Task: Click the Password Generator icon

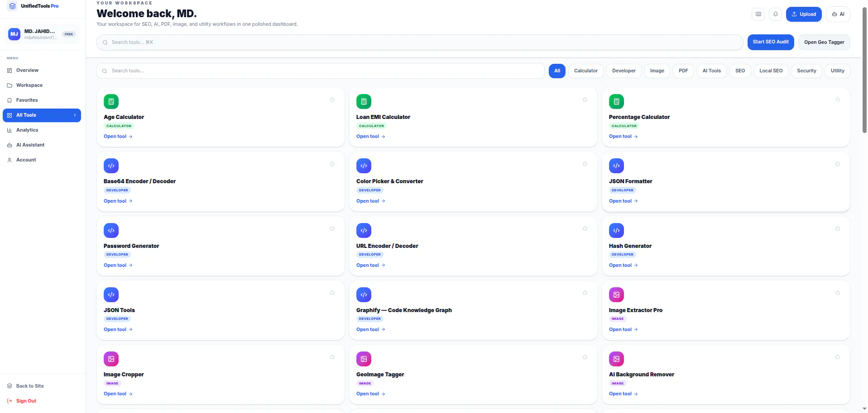Action: pyautogui.click(x=111, y=230)
